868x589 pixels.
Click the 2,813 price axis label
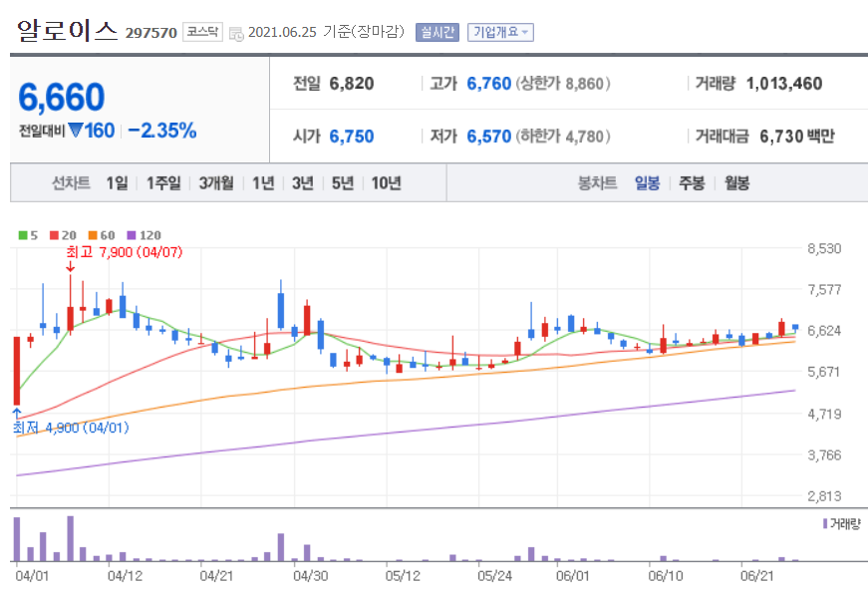[x=824, y=496]
